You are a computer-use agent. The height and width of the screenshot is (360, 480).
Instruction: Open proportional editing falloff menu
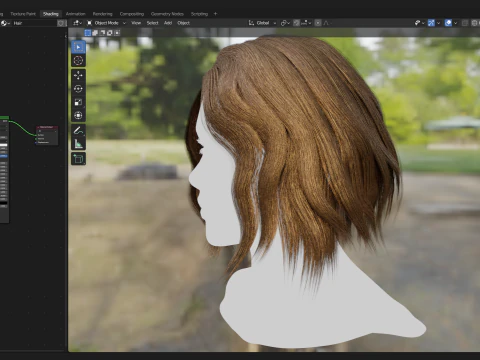pos(327,23)
